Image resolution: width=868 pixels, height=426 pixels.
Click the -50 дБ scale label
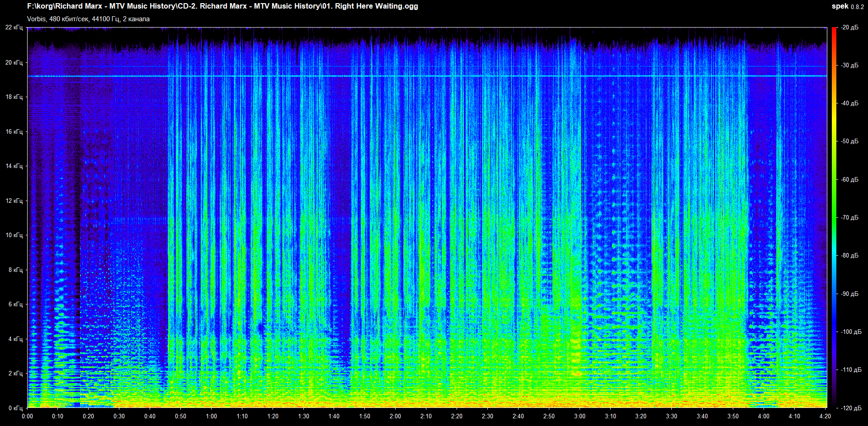849,141
